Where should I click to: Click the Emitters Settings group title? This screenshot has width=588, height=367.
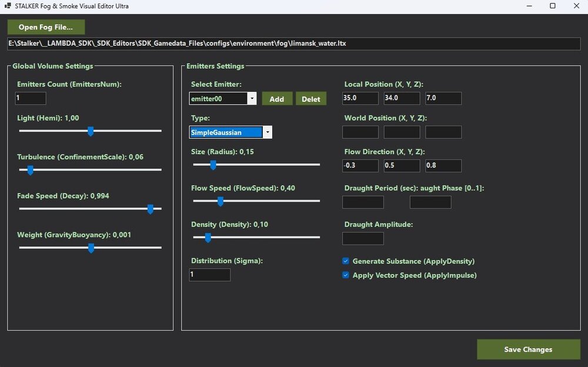pyautogui.click(x=215, y=66)
